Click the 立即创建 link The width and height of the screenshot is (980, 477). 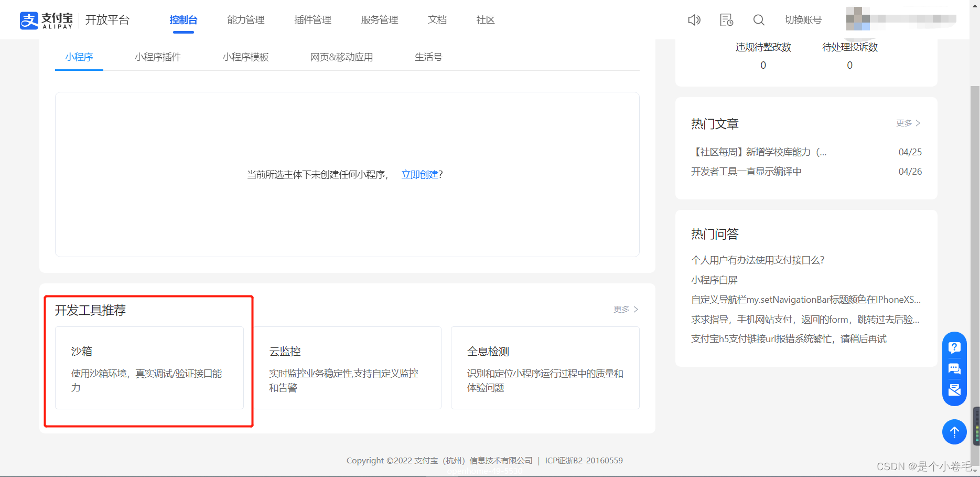coord(420,175)
